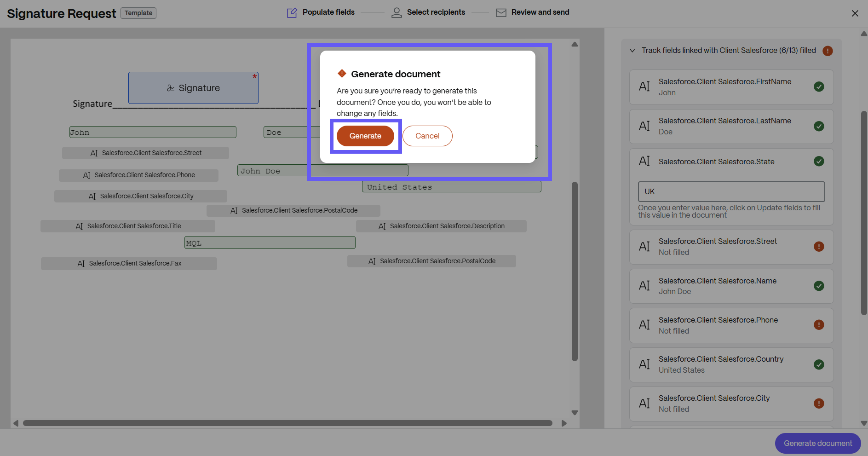This screenshot has width=868, height=456.
Task: Click the text icon of LastName card
Action: (644, 126)
